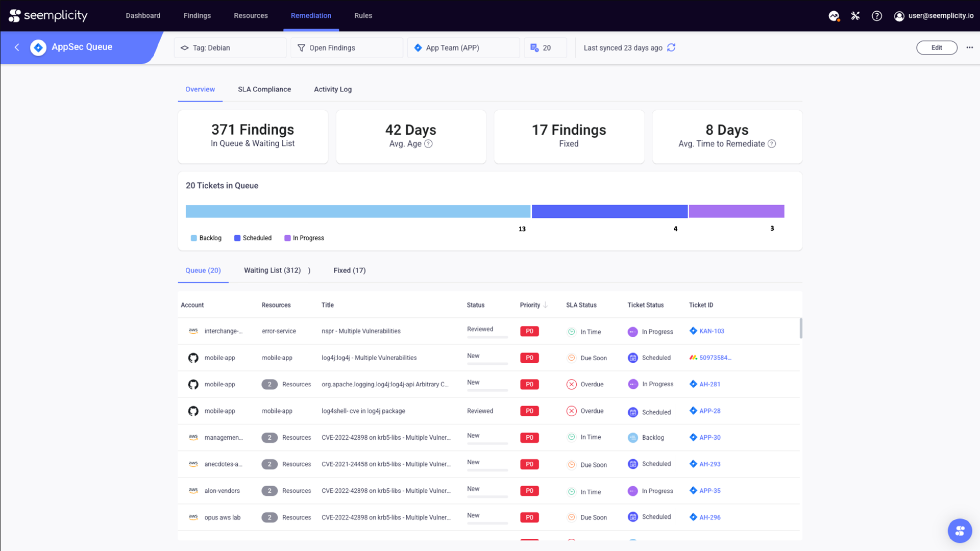Click the Scheduled segment of queue bar
Image resolution: width=980 pixels, height=551 pixels.
609,211
